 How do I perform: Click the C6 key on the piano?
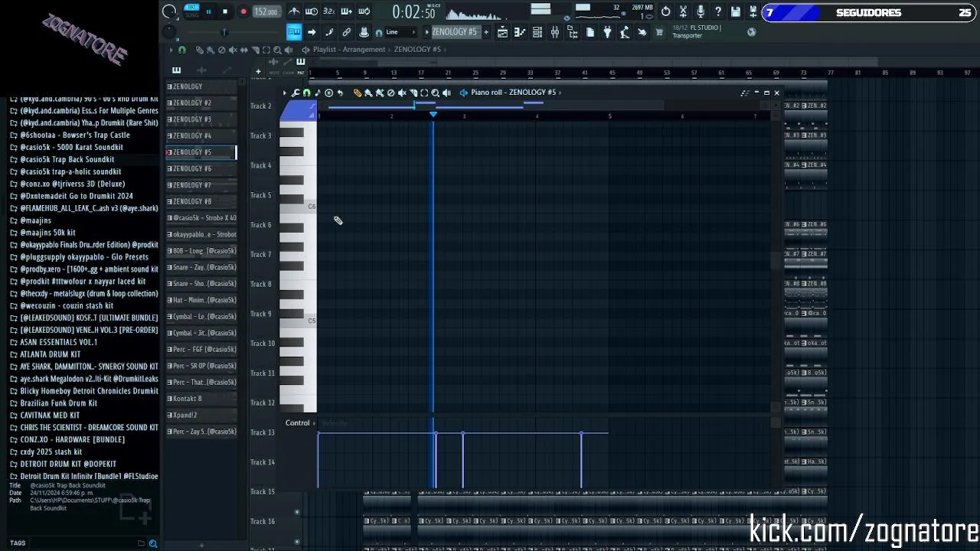299,207
